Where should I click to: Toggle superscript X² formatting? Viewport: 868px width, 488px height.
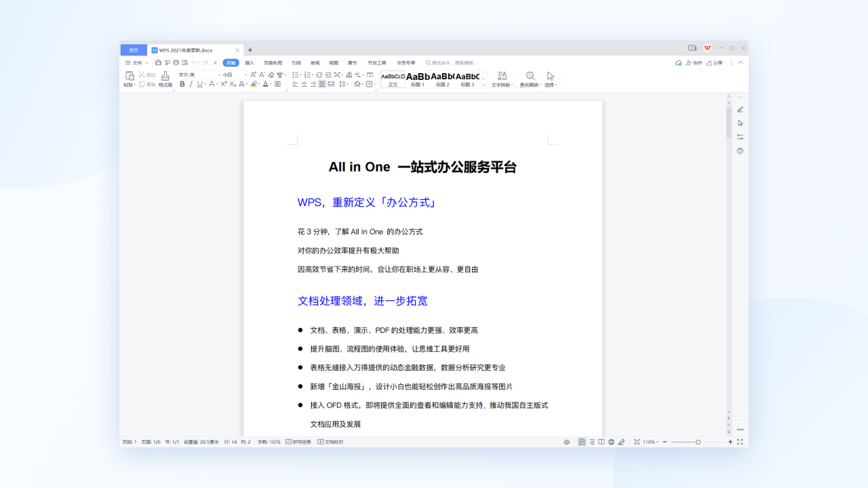click(x=224, y=84)
